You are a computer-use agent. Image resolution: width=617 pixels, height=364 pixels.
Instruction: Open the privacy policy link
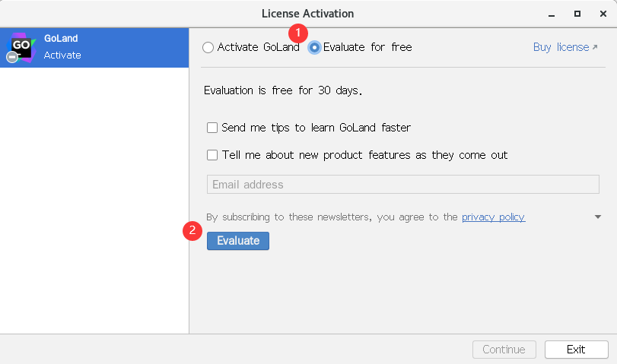[493, 217]
